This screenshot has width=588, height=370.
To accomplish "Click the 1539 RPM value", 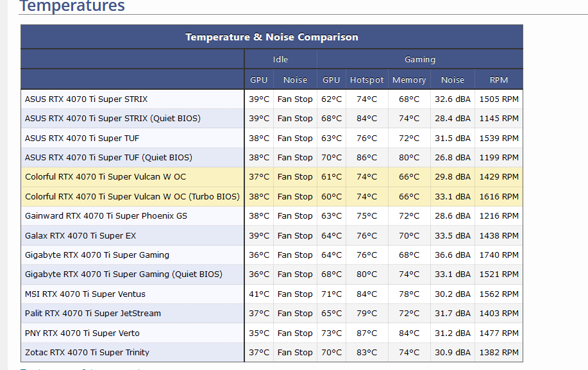I will [499, 139].
